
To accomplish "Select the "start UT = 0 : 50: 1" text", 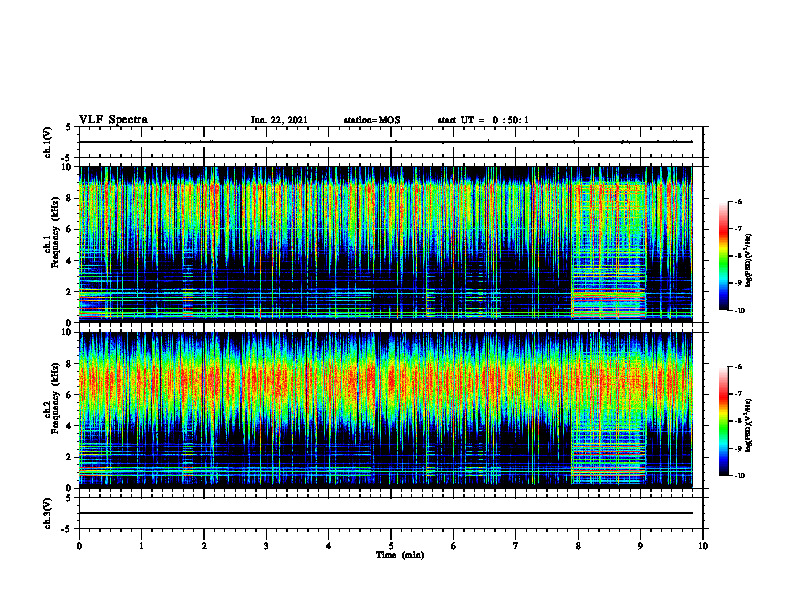I will 483,120.
